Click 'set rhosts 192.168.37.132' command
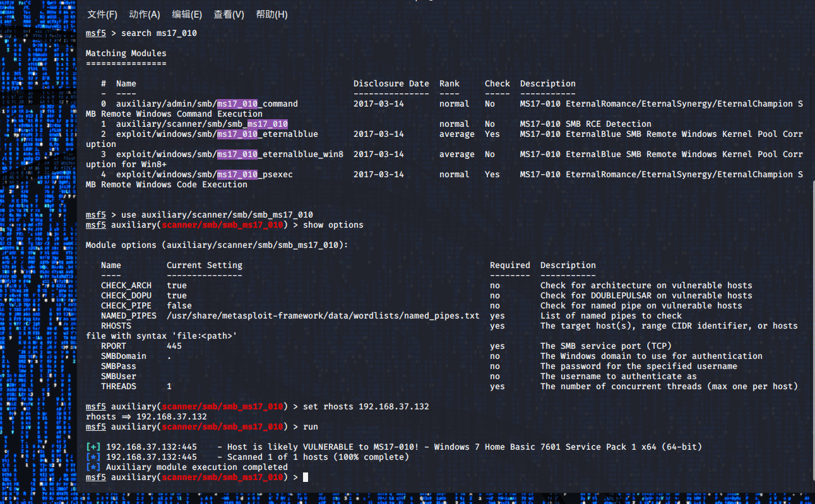This screenshot has height=504, width=815. coord(366,406)
